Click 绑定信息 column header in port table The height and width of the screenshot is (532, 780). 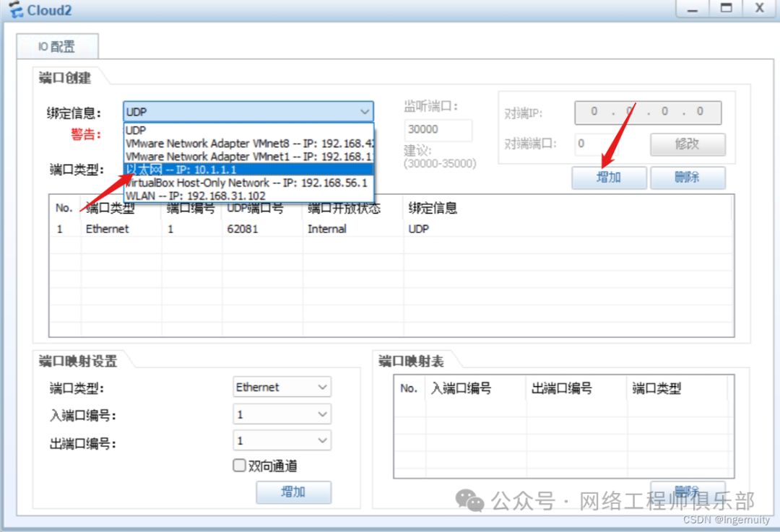(433, 208)
